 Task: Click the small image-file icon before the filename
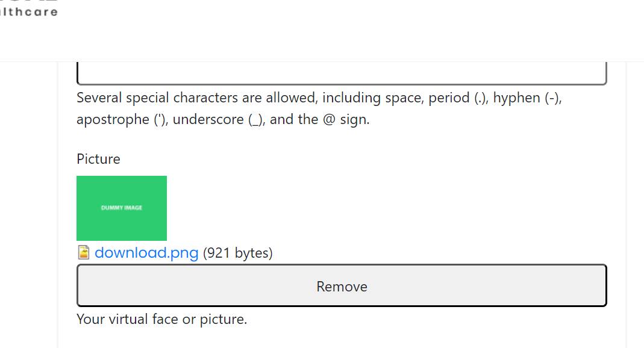click(84, 252)
